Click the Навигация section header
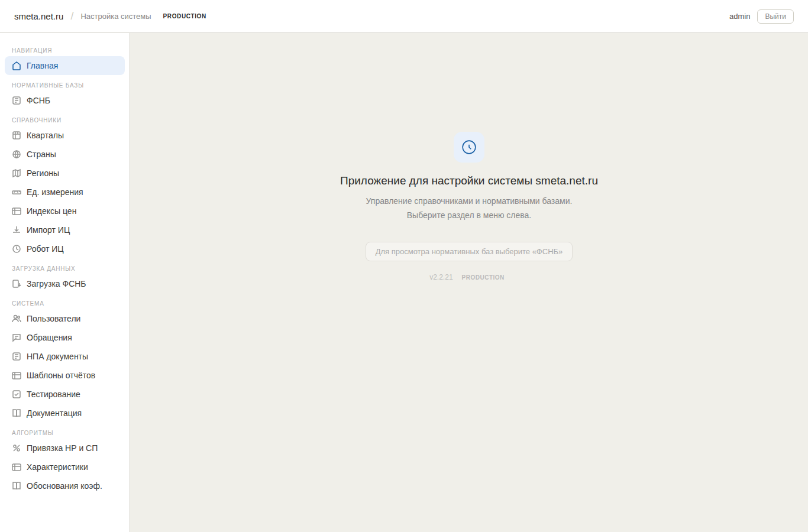 click(x=32, y=50)
